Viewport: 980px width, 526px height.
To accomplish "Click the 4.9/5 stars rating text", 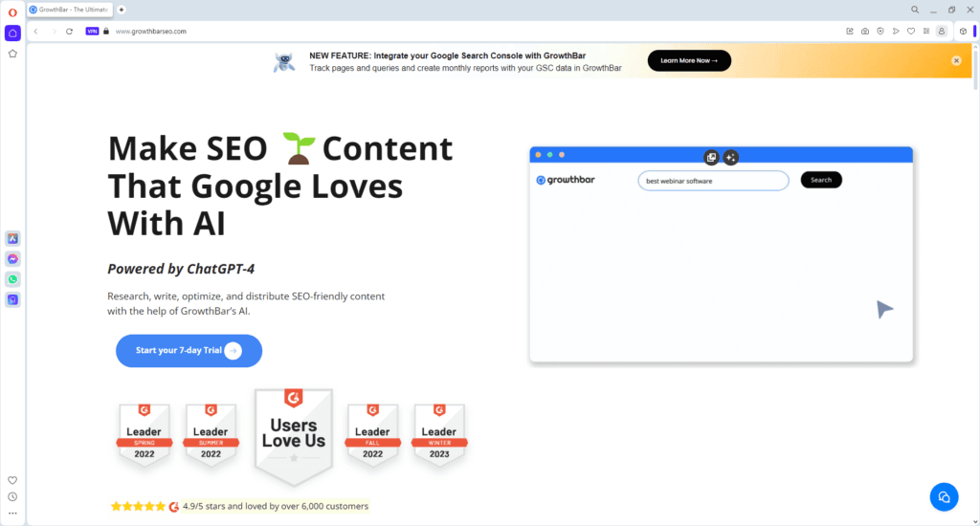I will tap(276, 506).
